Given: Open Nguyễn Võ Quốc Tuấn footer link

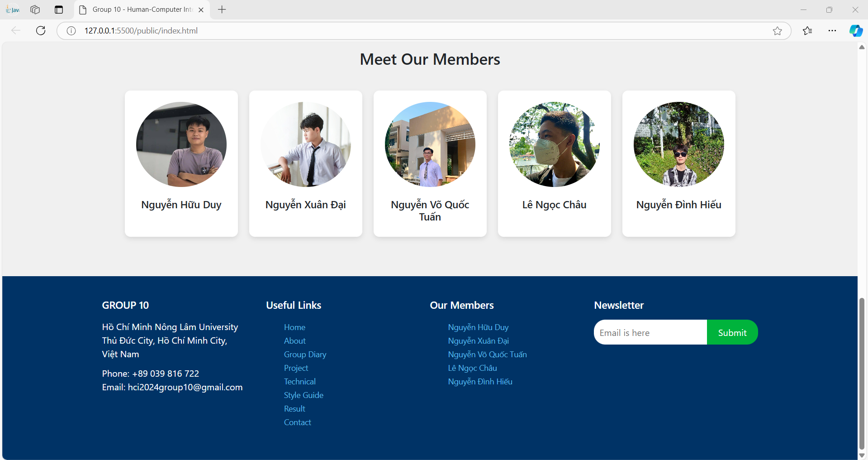Looking at the screenshot, I should pyautogui.click(x=487, y=354).
